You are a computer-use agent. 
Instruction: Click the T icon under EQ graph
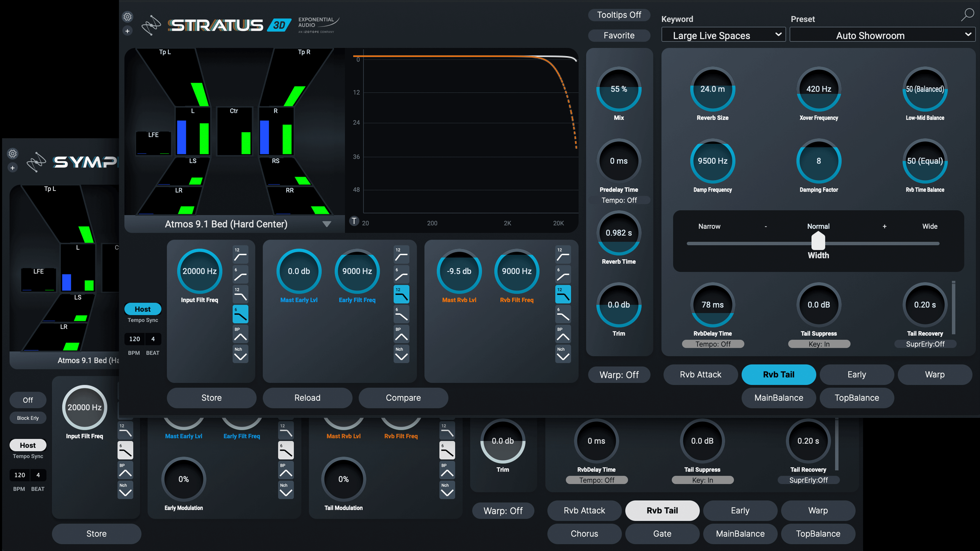point(354,221)
